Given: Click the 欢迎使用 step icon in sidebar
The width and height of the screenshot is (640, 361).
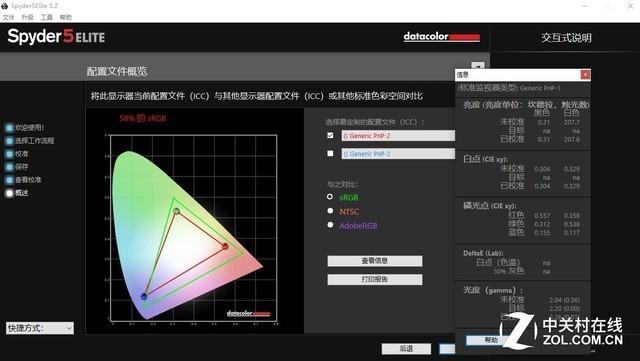Looking at the screenshot, I should pos(9,128).
